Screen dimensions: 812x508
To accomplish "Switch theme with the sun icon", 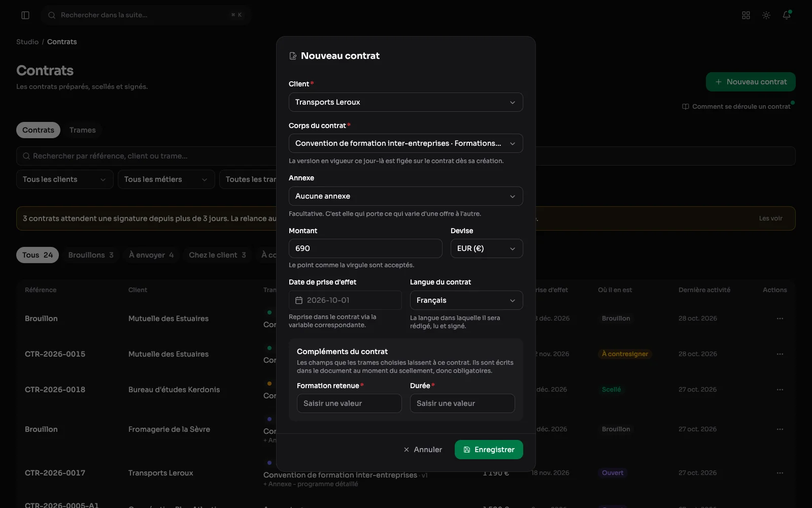I will 766,15.
